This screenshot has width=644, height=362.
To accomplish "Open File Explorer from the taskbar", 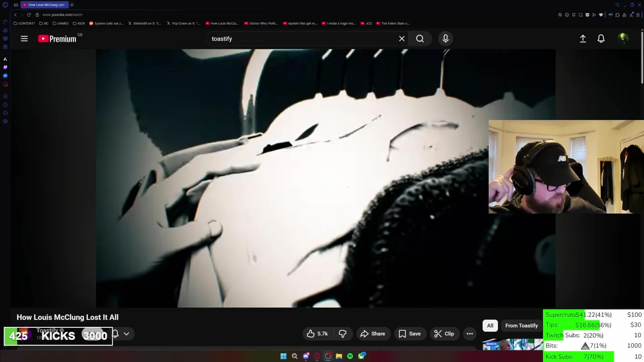I will 339,356.
